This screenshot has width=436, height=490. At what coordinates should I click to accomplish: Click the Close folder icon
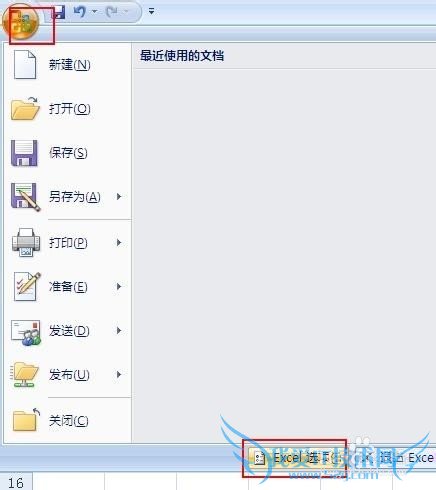pos(26,420)
